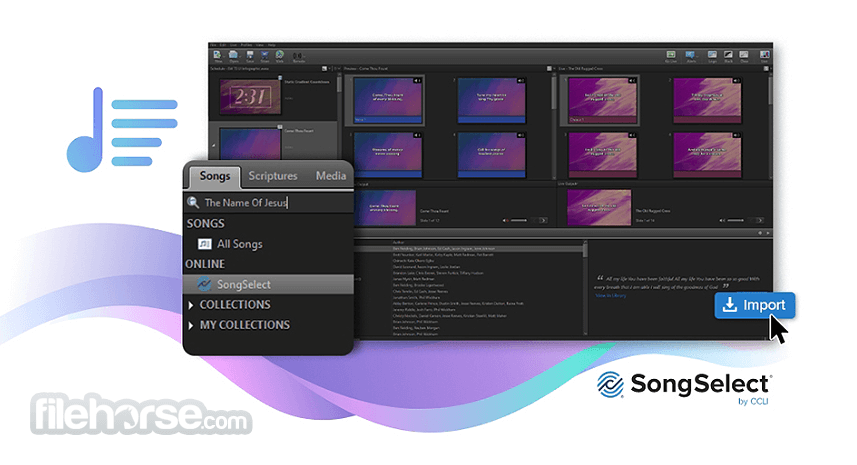The height and width of the screenshot is (465, 857).
Task: Open the File menu
Action: point(213,45)
